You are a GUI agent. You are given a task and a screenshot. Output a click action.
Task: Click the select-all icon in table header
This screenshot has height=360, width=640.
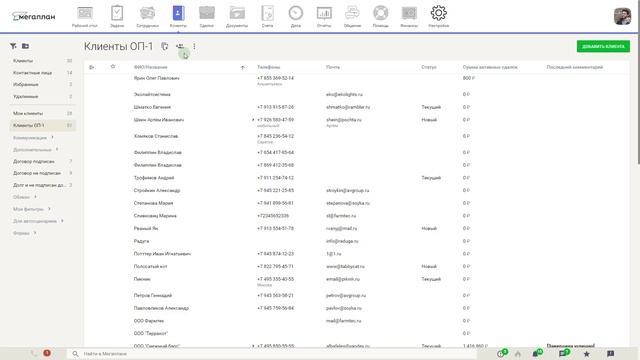(91, 67)
